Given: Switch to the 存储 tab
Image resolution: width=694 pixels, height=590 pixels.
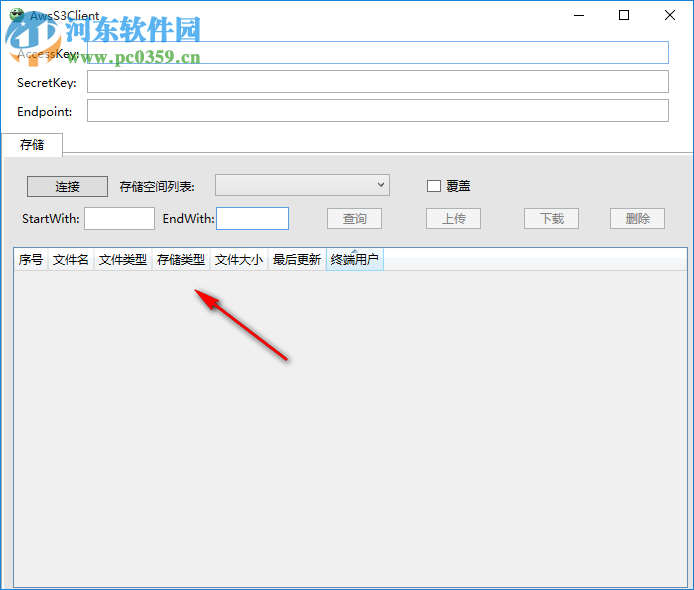Looking at the screenshot, I should click(x=32, y=145).
